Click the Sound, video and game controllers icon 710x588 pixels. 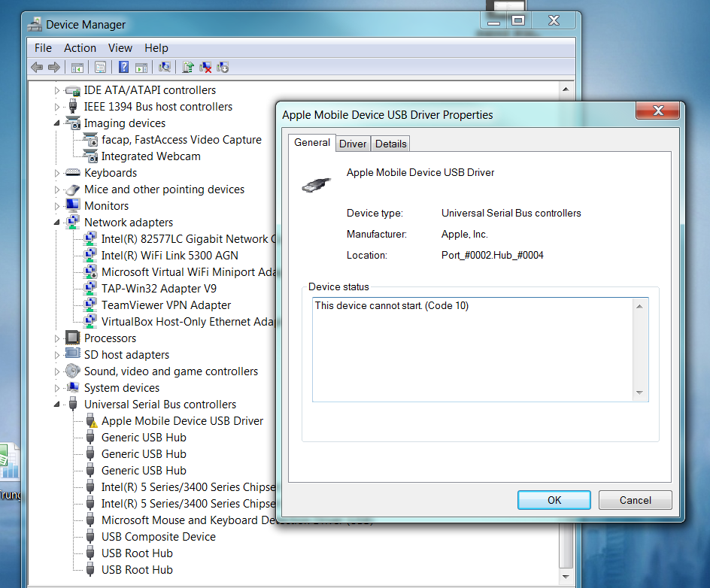point(72,371)
